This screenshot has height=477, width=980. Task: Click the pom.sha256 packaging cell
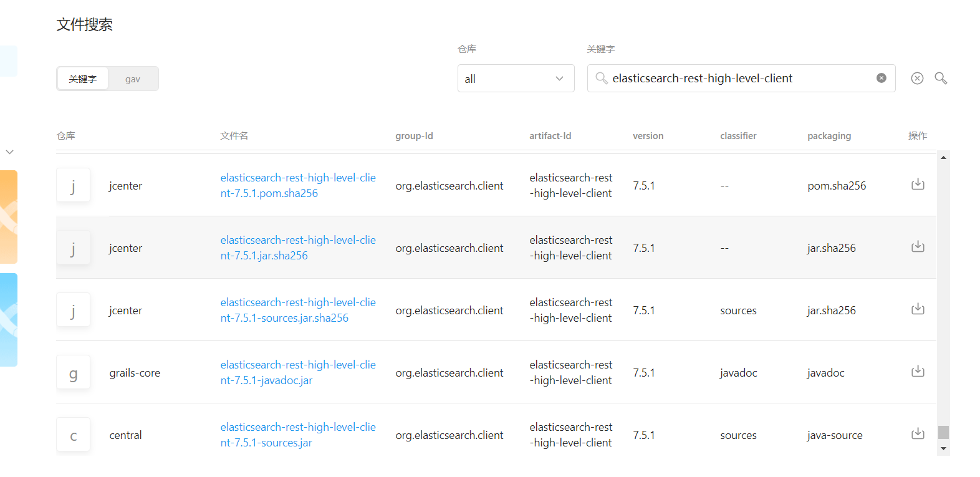click(x=837, y=185)
